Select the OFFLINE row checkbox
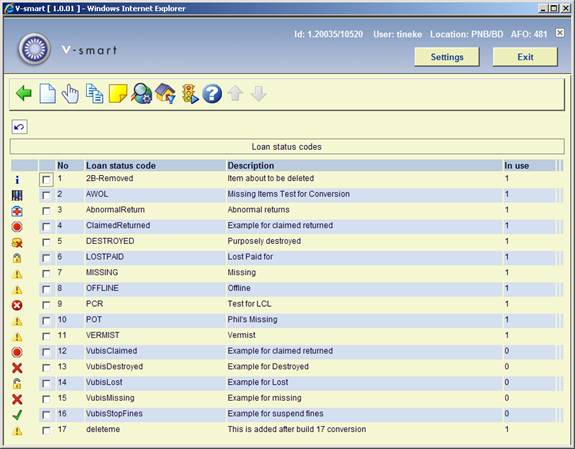Viewport: 575px width, 449px height. point(46,289)
